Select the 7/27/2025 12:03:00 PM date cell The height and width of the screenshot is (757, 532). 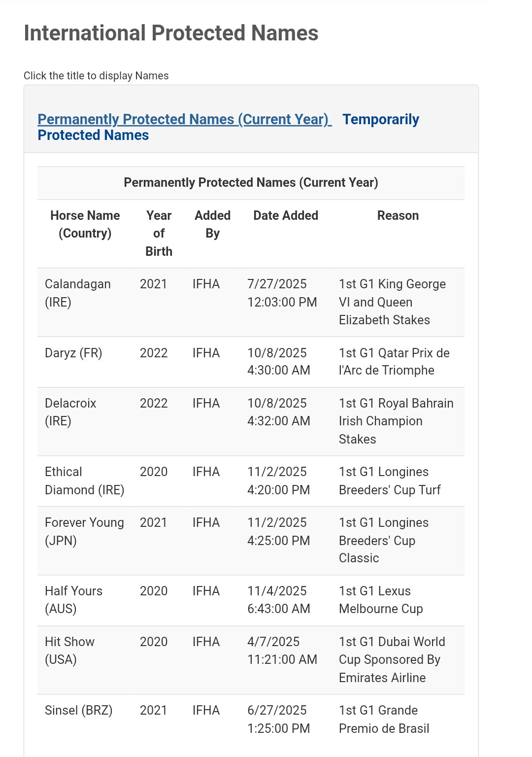[282, 293]
